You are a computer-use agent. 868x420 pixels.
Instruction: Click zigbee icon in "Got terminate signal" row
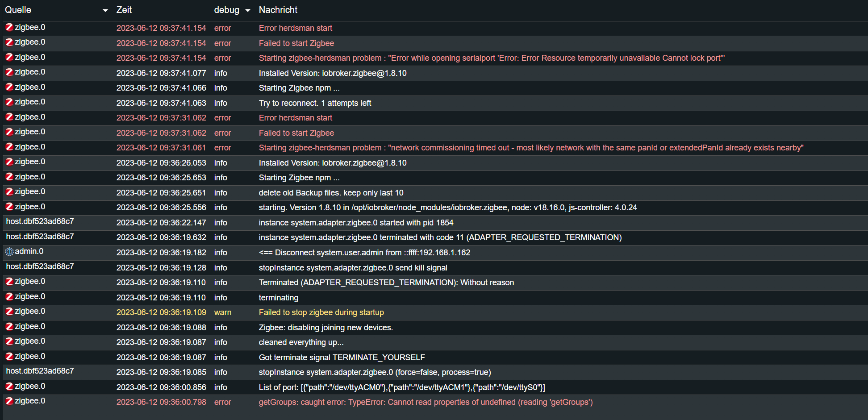pyautogui.click(x=9, y=357)
